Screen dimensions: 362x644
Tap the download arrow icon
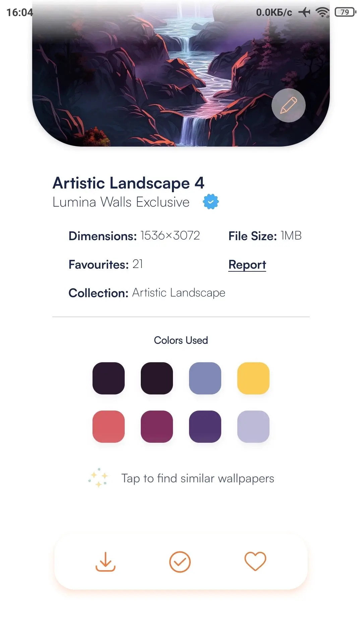coord(105,561)
